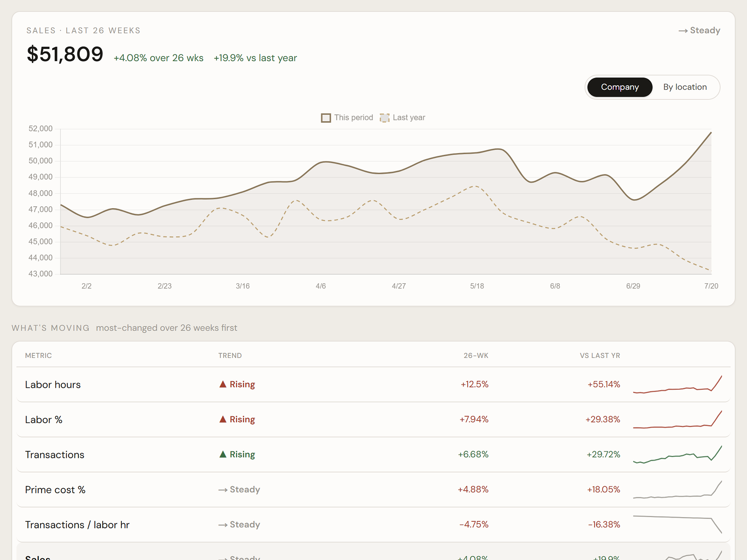This screenshot has height=560, width=747.
Task: Select the Prime cost % metric name
Action: (x=55, y=490)
